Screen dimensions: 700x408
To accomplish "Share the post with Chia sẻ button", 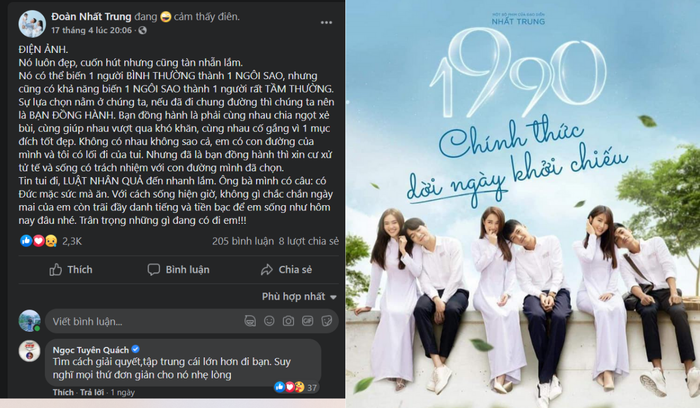I will point(286,270).
